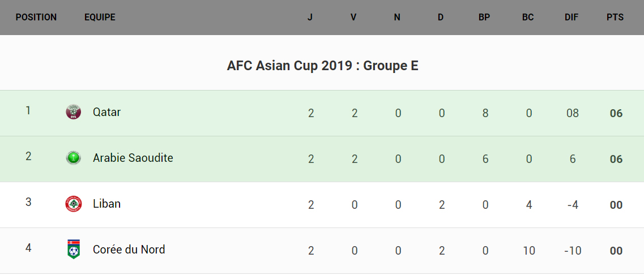
Task: Click the Arabie Saoudite team crest icon
Action: click(74, 158)
